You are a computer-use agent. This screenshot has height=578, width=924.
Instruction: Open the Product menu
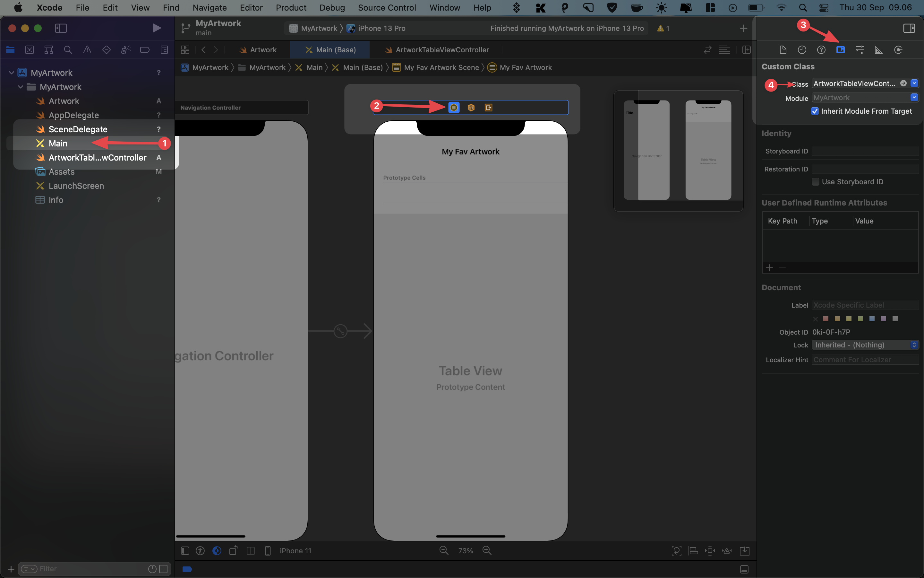[291, 8]
